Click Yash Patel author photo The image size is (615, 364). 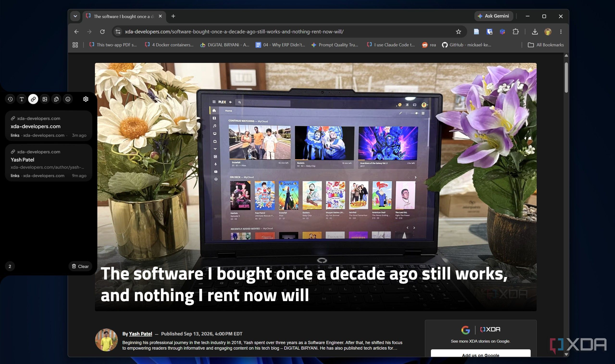106,340
